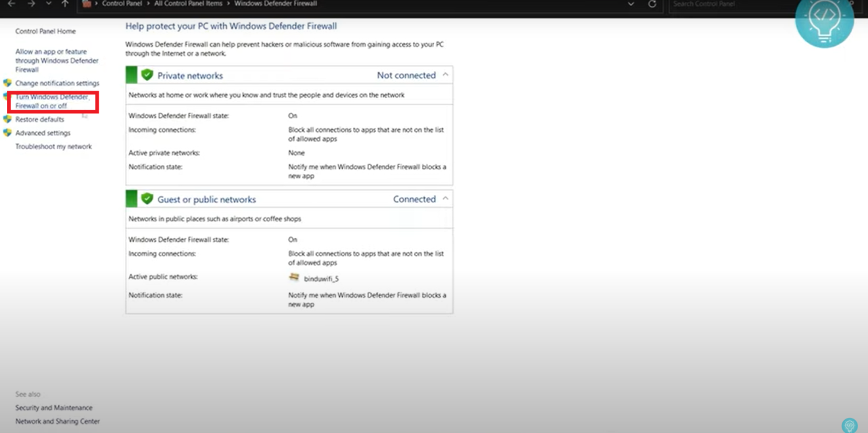The height and width of the screenshot is (433, 868).
Task: Collapse the Private networks section
Action: click(x=445, y=75)
